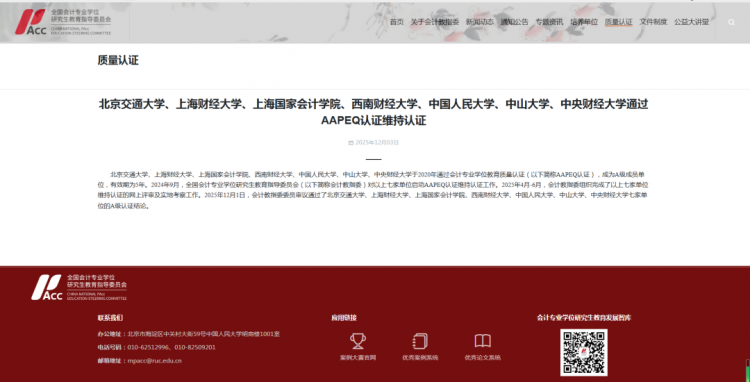Click the 联系我们 footer heading

(110, 317)
